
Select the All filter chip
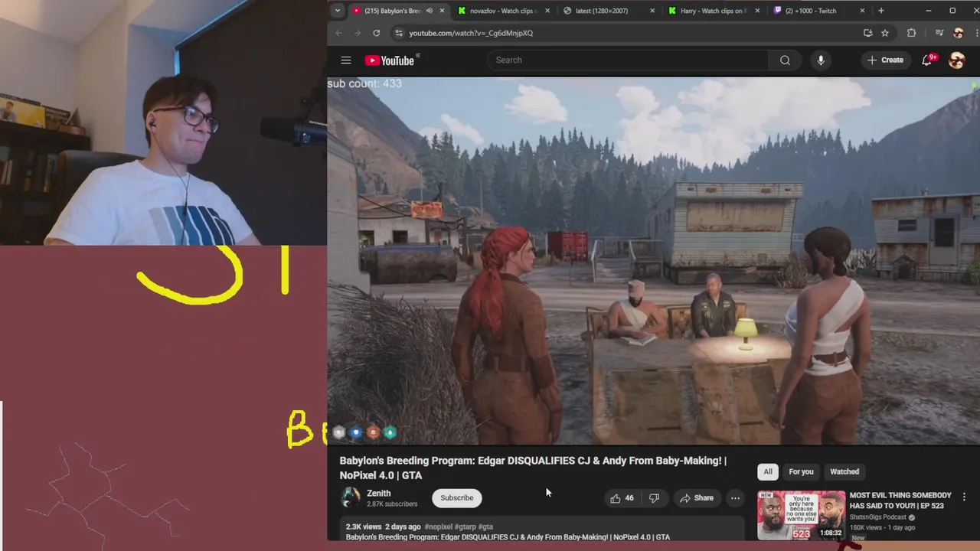point(768,471)
